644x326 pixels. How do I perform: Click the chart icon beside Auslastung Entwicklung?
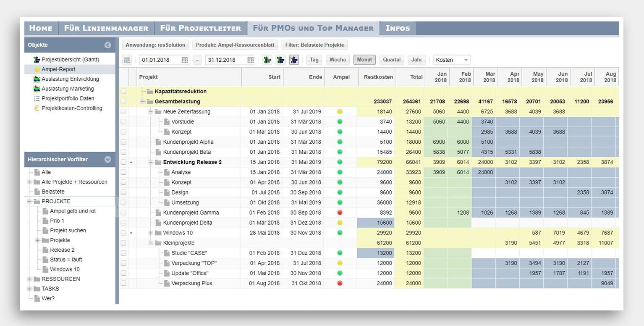[x=37, y=79]
